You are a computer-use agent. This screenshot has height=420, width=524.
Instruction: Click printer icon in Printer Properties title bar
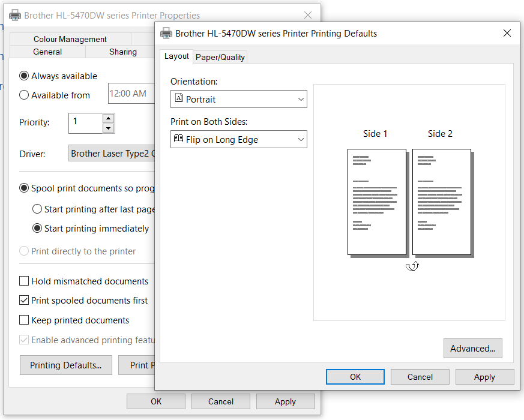pyautogui.click(x=14, y=16)
